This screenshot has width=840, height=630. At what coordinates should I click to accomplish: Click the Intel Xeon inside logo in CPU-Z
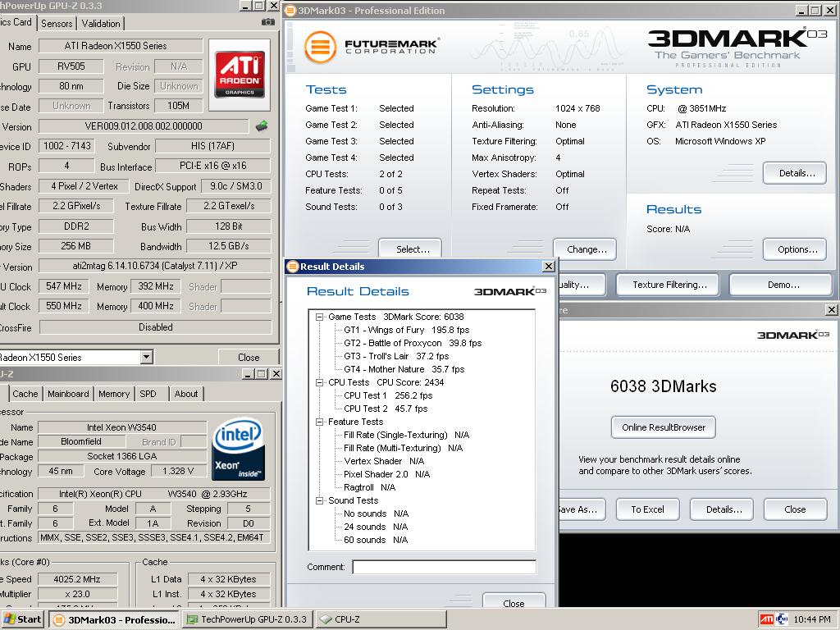tap(239, 449)
